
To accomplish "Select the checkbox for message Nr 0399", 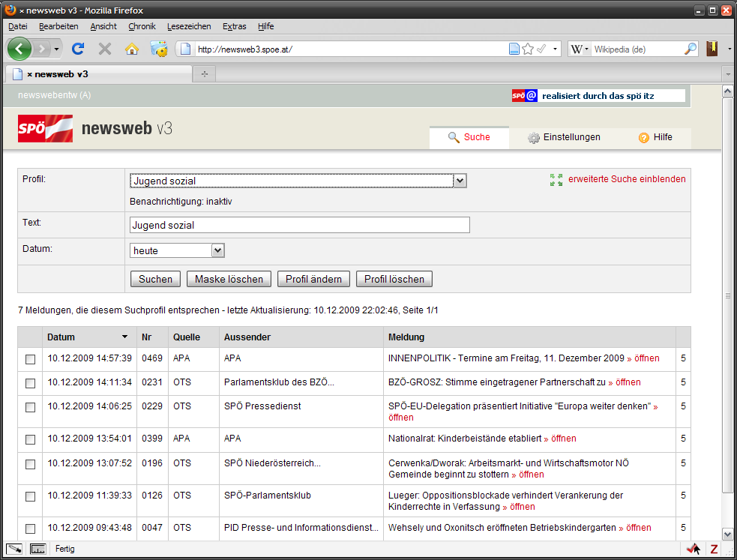I will click(30, 439).
